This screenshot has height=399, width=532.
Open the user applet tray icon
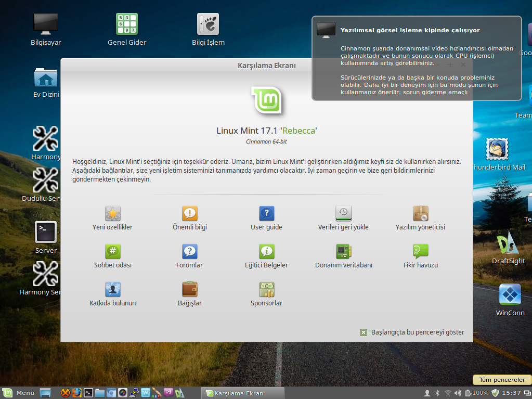[x=427, y=393]
